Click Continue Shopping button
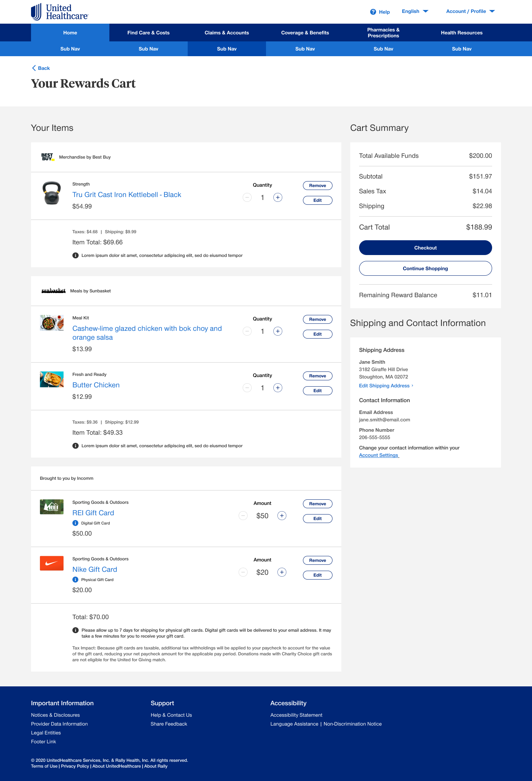 [x=426, y=268]
